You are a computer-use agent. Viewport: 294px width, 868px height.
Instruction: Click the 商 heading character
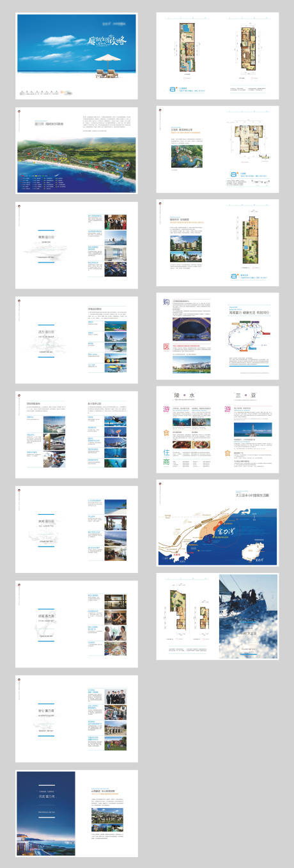point(166,463)
